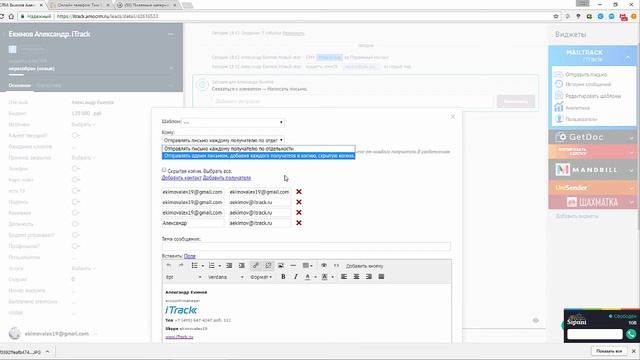Insert a numbered list
The image size is (640, 360).
211,266
